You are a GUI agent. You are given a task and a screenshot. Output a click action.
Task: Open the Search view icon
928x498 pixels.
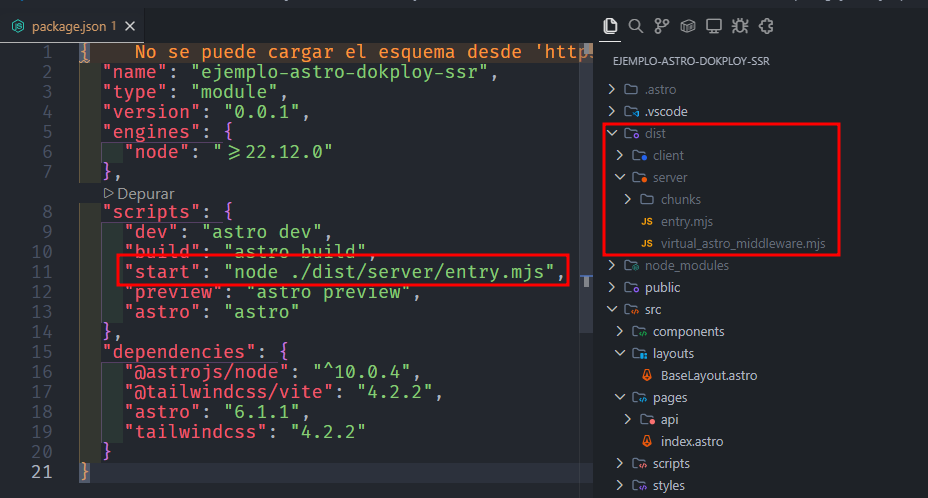[636, 26]
